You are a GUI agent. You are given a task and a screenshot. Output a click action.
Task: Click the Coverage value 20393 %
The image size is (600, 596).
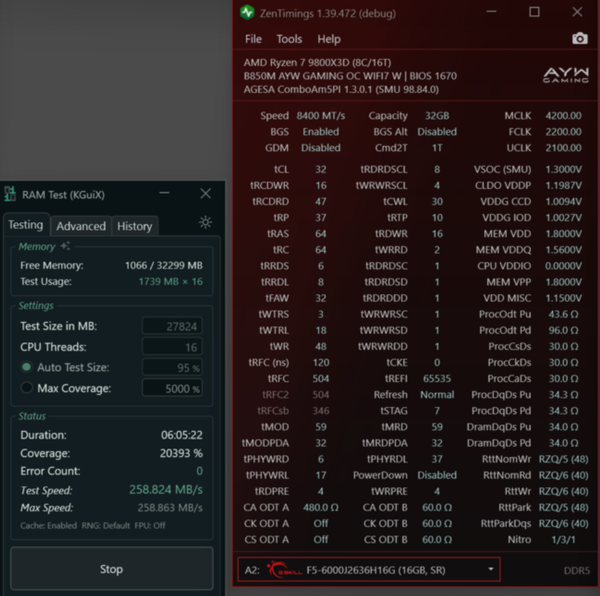pos(181,453)
